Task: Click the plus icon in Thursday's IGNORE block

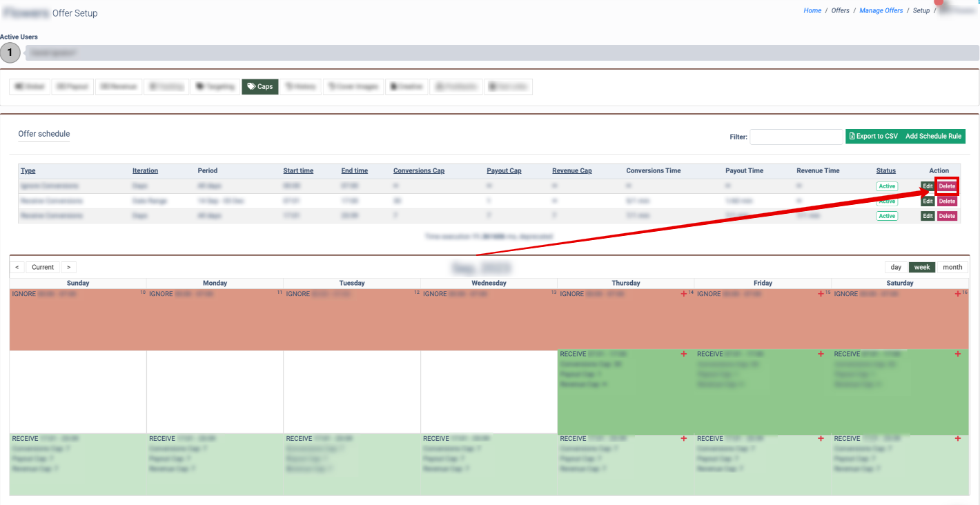Action: pyautogui.click(x=683, y=294)
